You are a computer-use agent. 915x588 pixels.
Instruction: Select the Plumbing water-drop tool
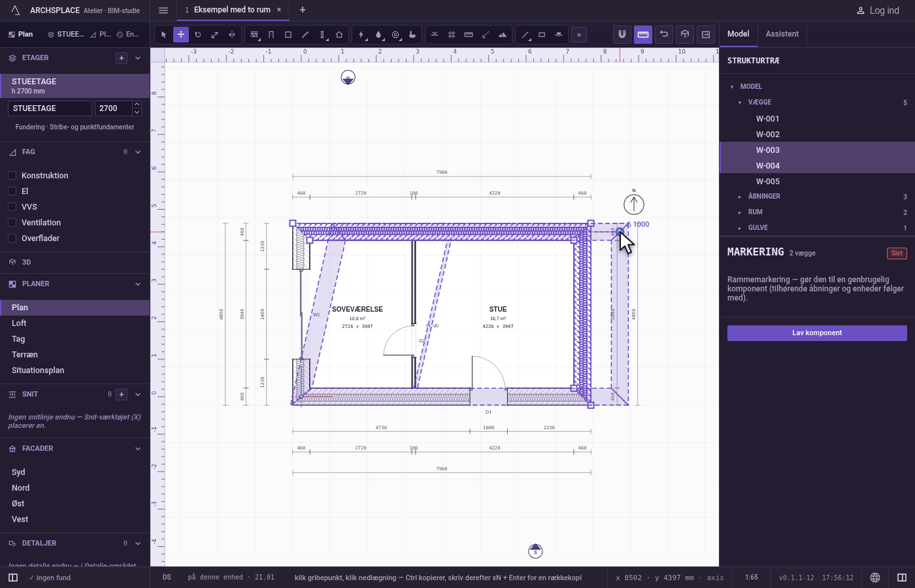[x=378, y=35]
